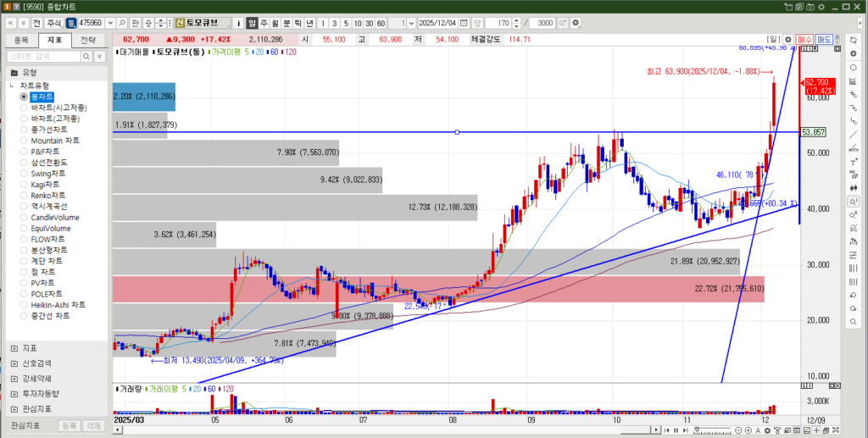Select the Heikin-Ashi 차트 radio option
The width and height of the screenshot is (868, 438).
[x=24, y=305]
